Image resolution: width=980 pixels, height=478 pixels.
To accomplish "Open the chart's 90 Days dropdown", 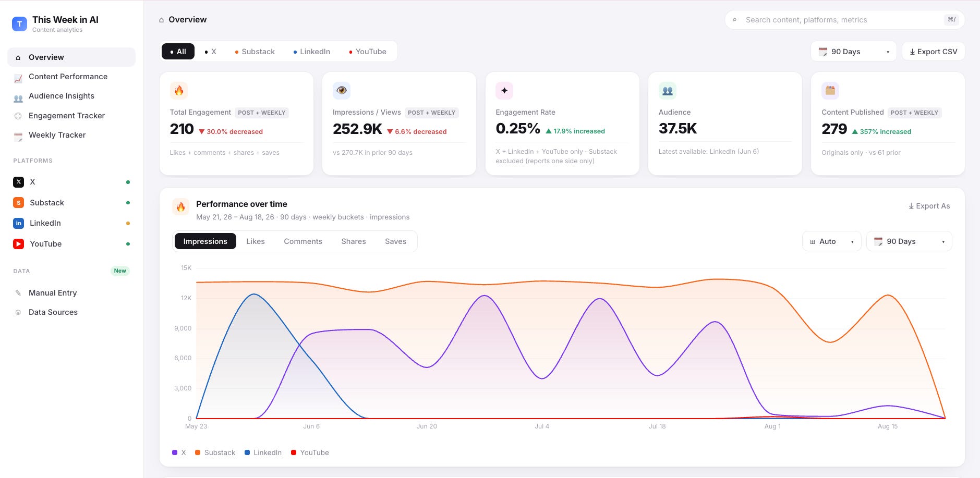I will click(909, 241).
